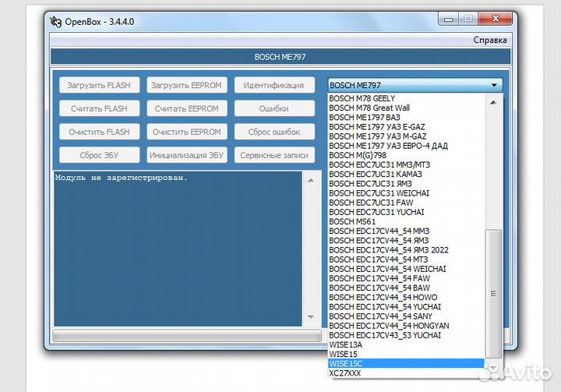561x392 pixels.
Task: Click the progress bar at window bottom
Action: 187,335
